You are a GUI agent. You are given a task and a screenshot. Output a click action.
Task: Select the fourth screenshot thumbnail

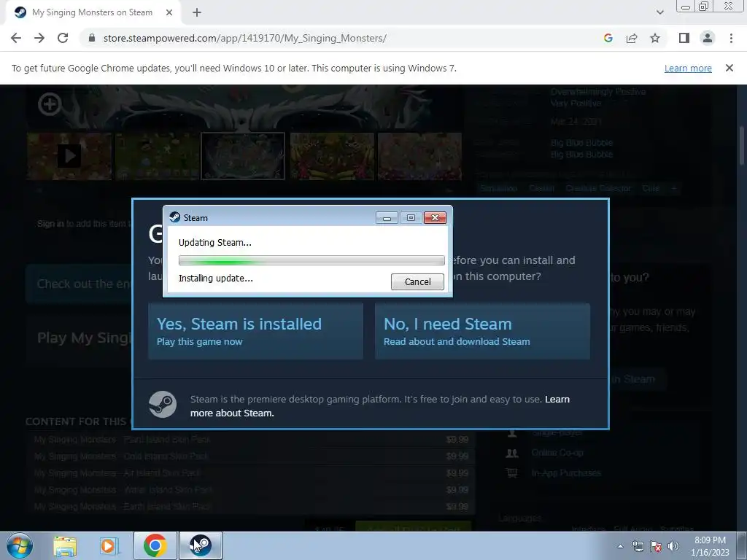coord(332,156)
